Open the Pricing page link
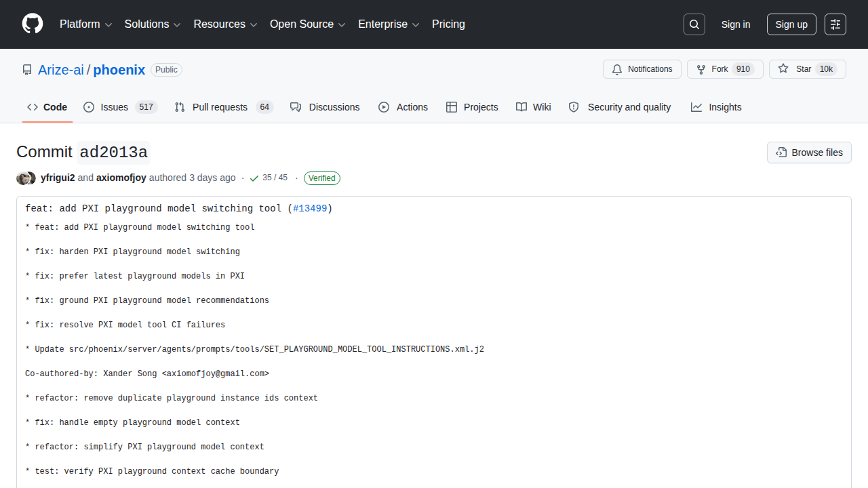 click(x=448, y=24)
